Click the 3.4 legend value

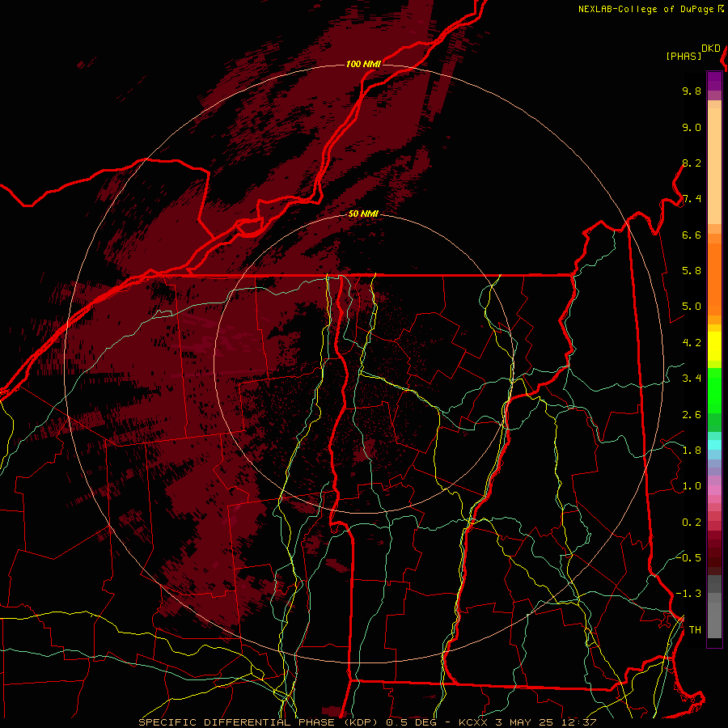pyautogui.click(x=692, y=379)
